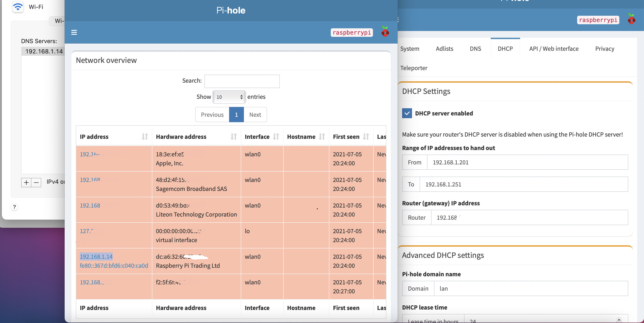Screen dimensions: 644x323
Task: Click the raspberry logo in the DHCP settings window
Action: click(x=631, y=19)
